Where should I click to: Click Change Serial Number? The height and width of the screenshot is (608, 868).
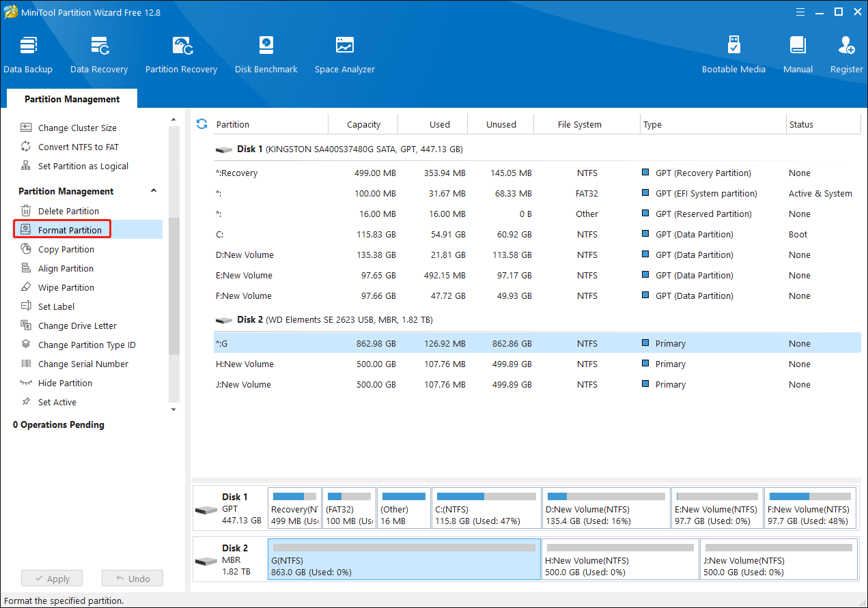74,364
